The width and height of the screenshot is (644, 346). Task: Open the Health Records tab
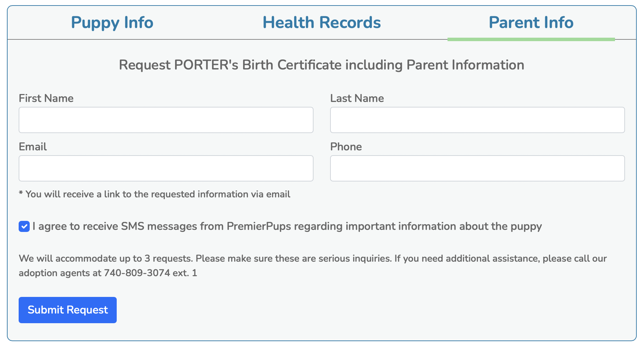point(321,22)
